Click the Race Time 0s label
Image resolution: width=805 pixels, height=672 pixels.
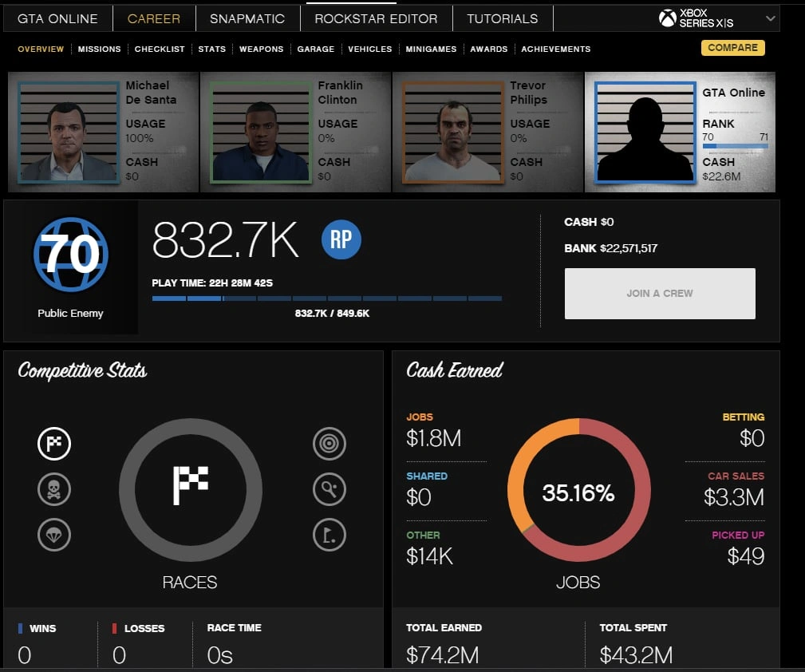click(234, 628)
